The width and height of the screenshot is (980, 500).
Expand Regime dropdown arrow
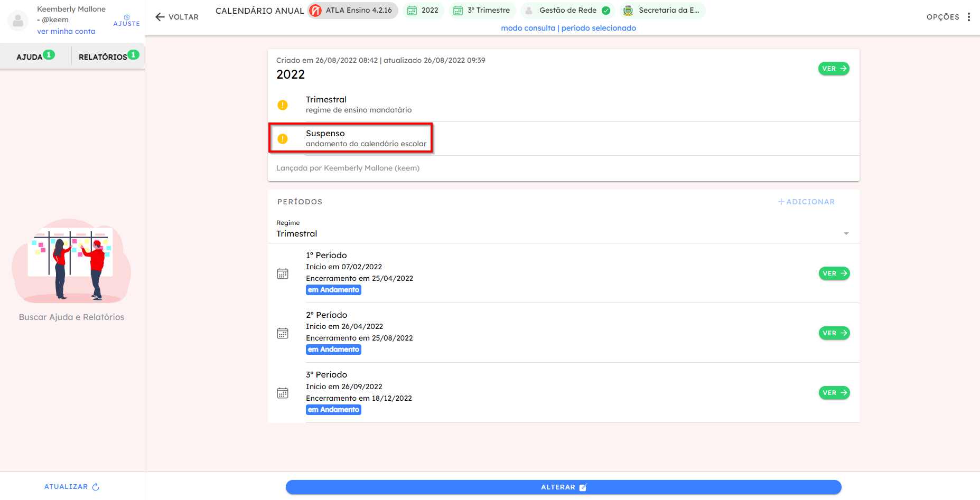(846, 233)
